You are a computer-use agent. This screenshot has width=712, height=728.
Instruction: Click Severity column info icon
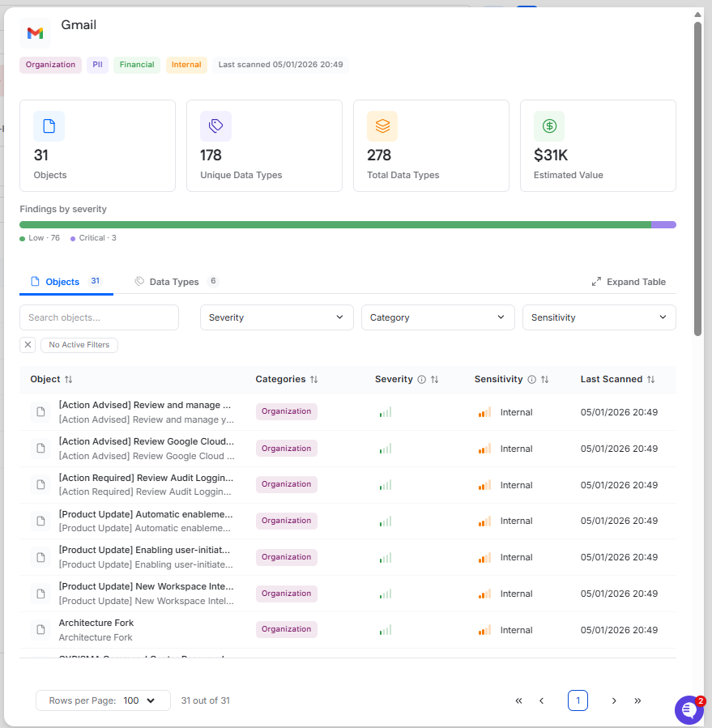pyautogui.click(x=422, y=379)
